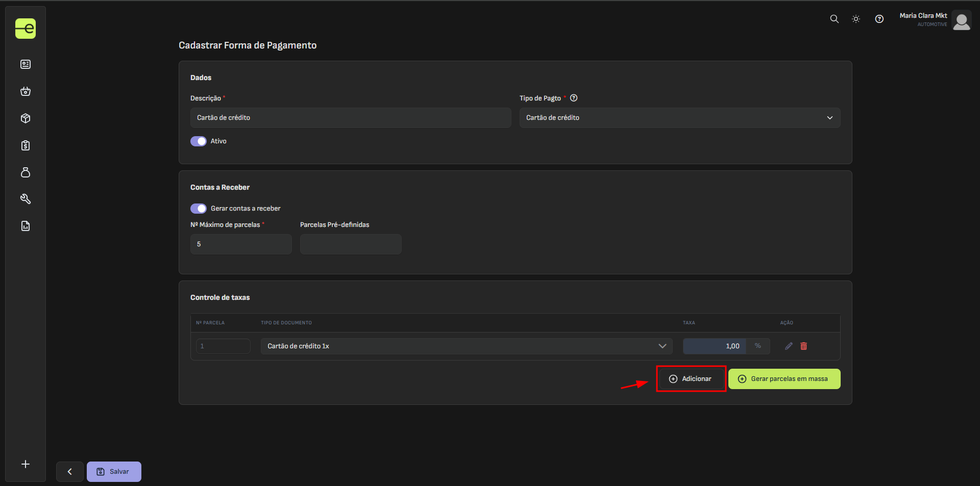This screenshot has width=980, height=486.
Task: Delete the tax row with trash icon
Action: pos(803,346)
